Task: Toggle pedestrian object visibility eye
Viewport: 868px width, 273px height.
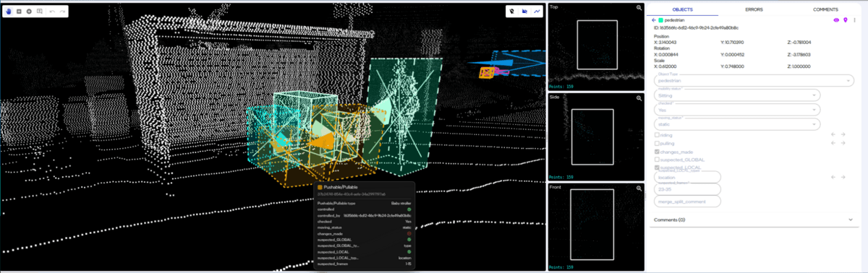Action: point(837,20)
